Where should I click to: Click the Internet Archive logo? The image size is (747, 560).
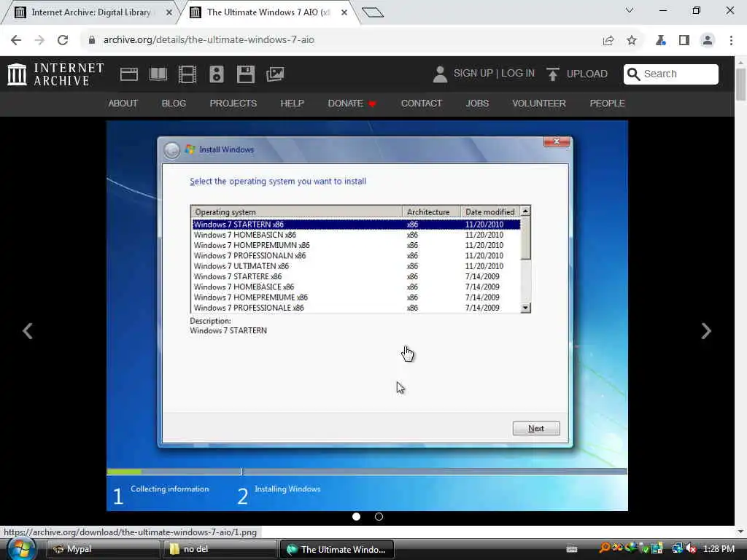(x=55, y=74)
